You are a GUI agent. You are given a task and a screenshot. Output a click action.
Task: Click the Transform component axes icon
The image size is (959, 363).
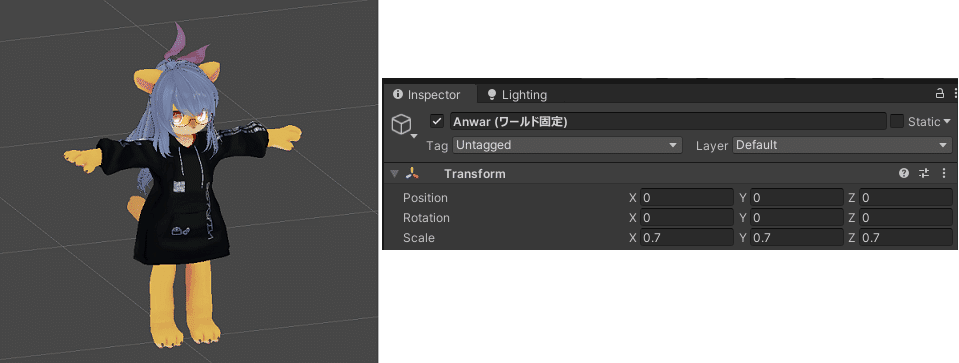tap(412, 174)
